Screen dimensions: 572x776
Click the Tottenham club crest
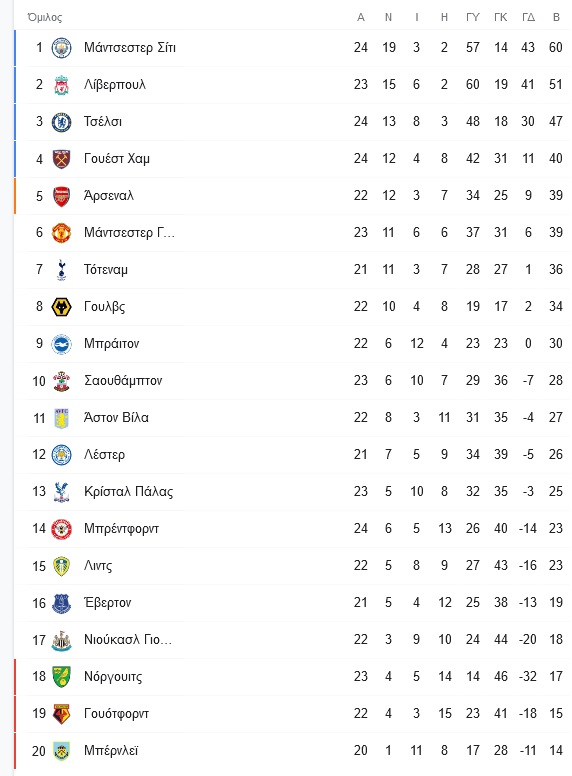tap(61, 270)
